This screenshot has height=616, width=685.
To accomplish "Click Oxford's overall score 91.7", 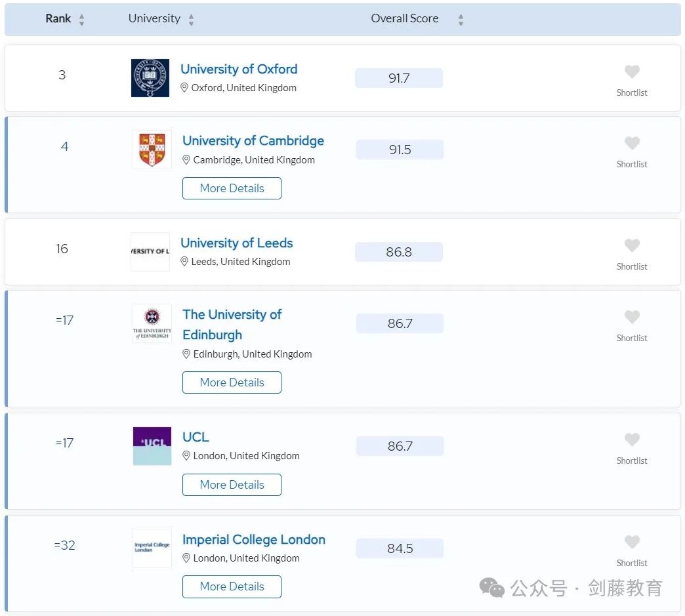I will (399, 78).
